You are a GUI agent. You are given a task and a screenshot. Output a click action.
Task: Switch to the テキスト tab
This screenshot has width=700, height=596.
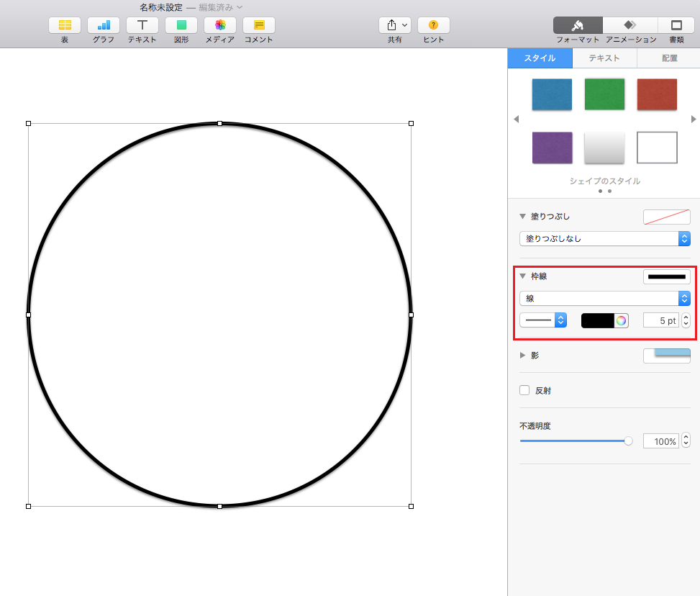click(x=604, y=58)
